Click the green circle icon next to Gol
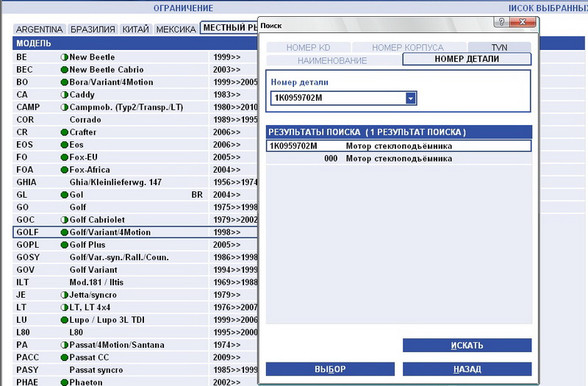The image size is (588, 386). [64, 195]
